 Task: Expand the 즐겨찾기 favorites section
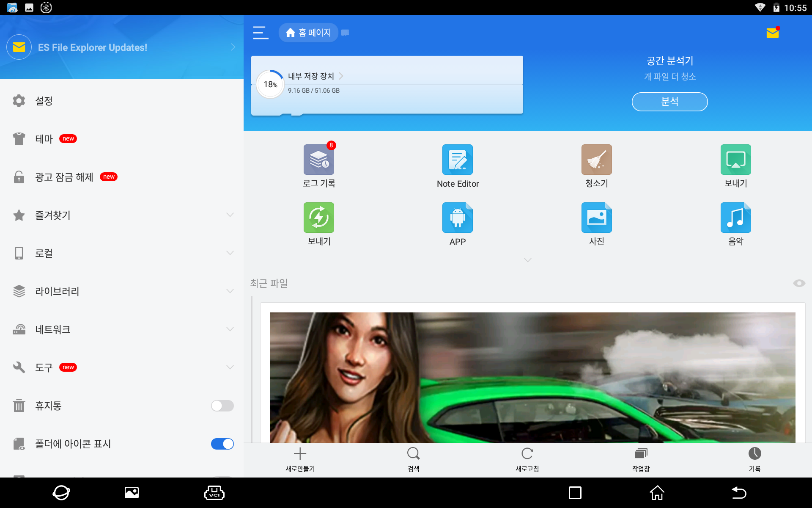coord(230,215)
